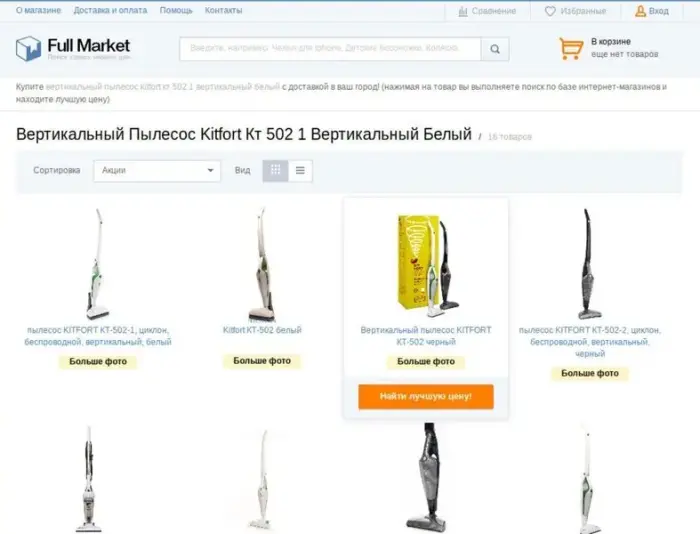
Task: Open the KITFORT KT-502-2 черный product link
Action: tap(590, 342)
